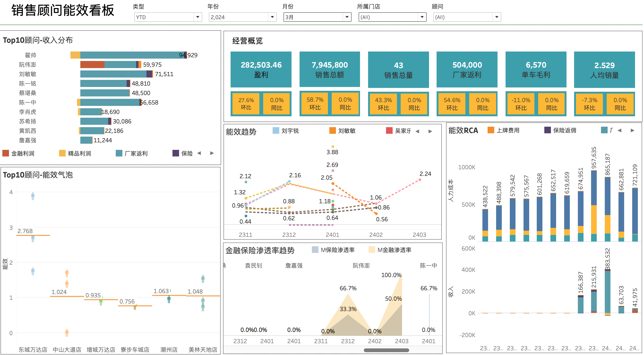
Task: Click the 上牌费用 orange color swatch
Action: tap(490, 130)
